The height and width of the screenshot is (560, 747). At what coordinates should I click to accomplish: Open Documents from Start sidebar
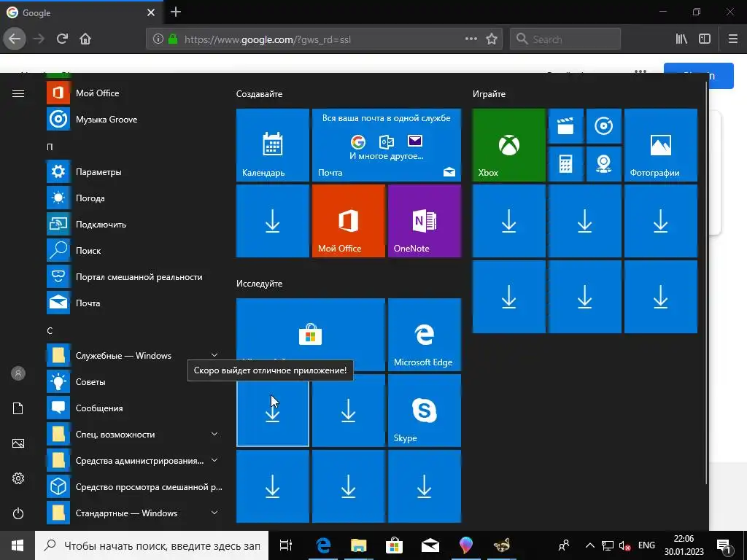pyautogui.click(x=18, y=408)
